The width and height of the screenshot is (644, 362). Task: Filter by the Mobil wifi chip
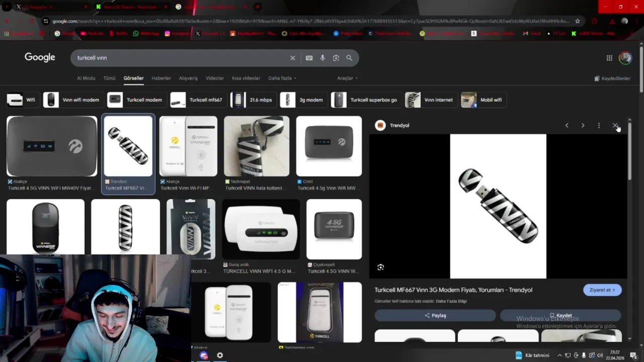pyautogui.click(x=483, y=100)
